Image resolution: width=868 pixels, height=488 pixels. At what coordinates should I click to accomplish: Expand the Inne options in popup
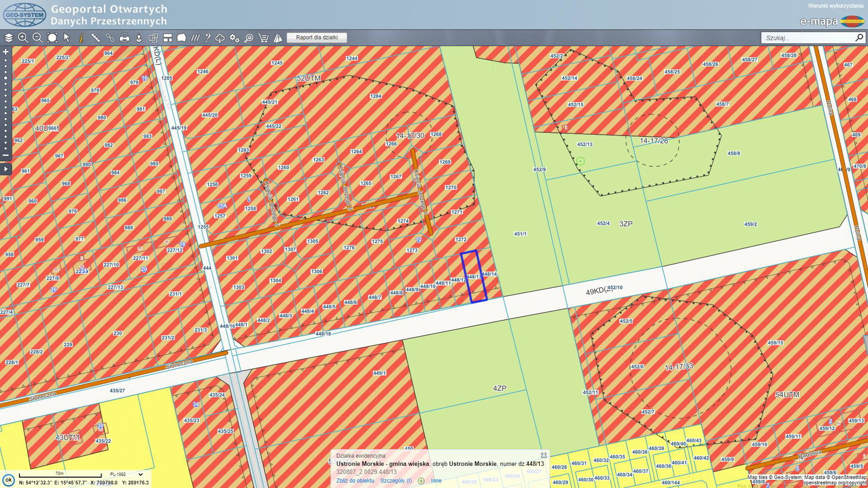[436, 480]
